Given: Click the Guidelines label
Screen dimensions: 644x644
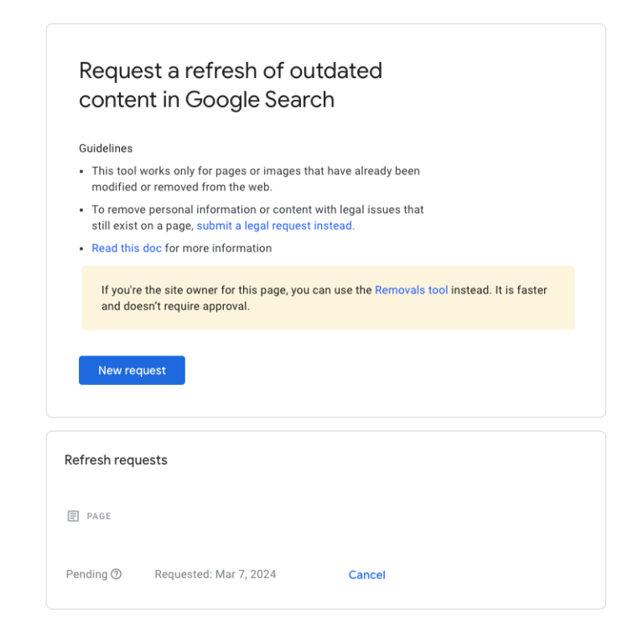Looking at the screenshot, I should tap(106, 148).
